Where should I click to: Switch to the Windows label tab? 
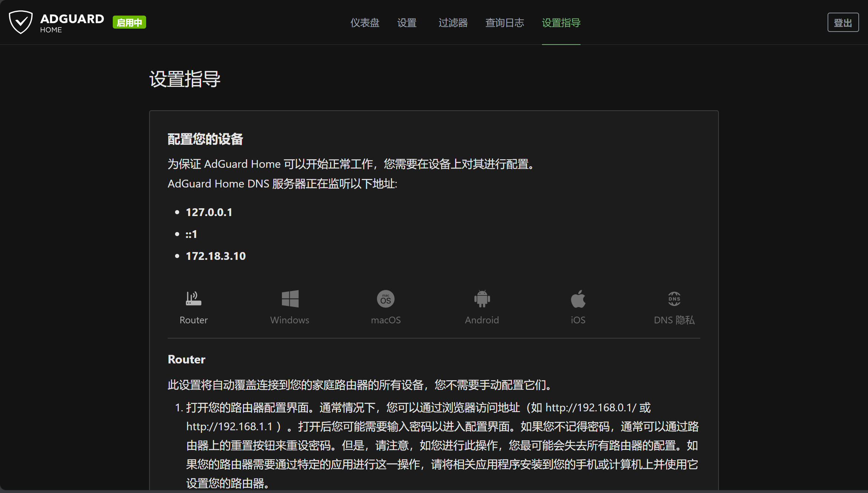[x=290, y=320]
